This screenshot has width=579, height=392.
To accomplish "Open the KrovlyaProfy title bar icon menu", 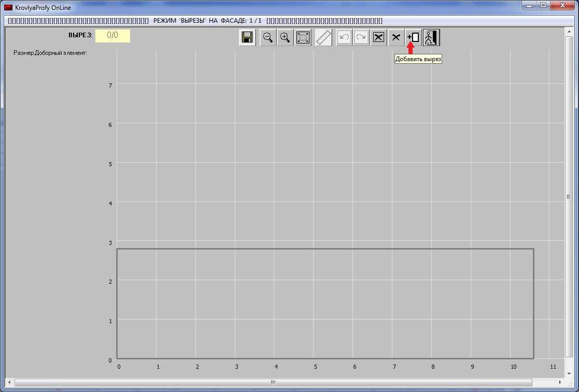I will [x=8, y=7].
